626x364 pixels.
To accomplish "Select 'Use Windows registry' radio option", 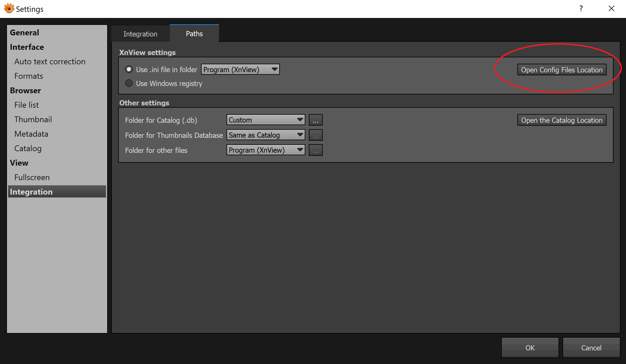I will tap(129, 83).
